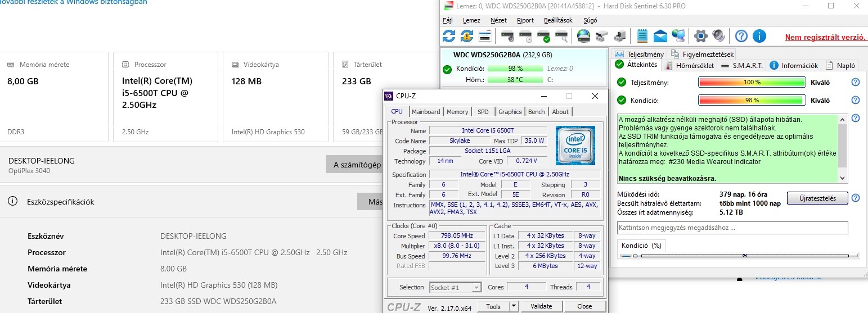Click the globe with computer network icon
Image resolution: width=868 pixels, height=313 pixels.
(678, 37)
